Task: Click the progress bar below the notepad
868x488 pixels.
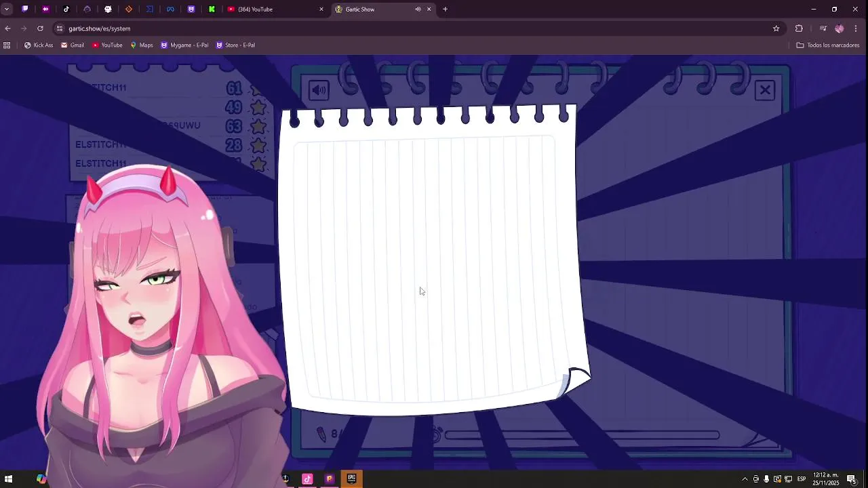Action: click(582, 435)
